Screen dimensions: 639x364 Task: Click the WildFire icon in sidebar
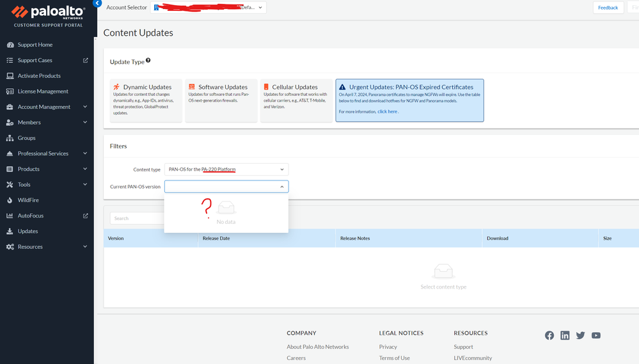(x=10, y=200)
